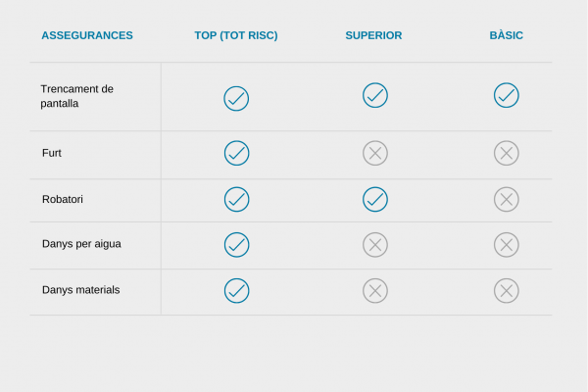
Task: Click the BÀSIC checkmark for Trencament de pantalla
Action: pyautogui.click(x=507, y=95)
